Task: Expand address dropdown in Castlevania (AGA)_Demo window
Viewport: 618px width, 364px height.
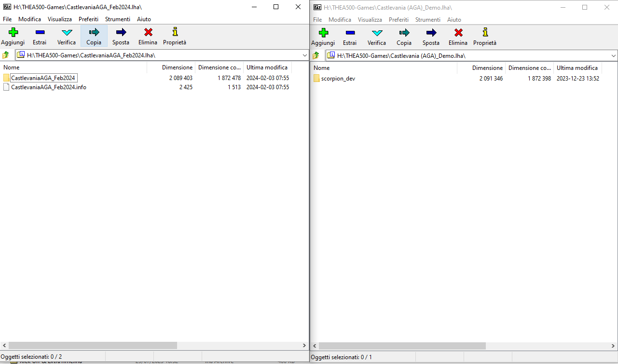Action: coord(614,55)
